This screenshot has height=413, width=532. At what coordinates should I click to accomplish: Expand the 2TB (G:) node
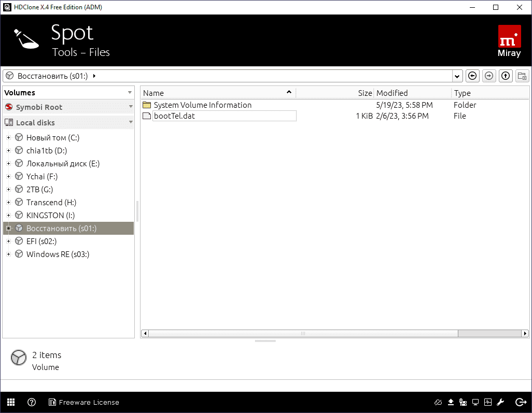click(8, 189)
